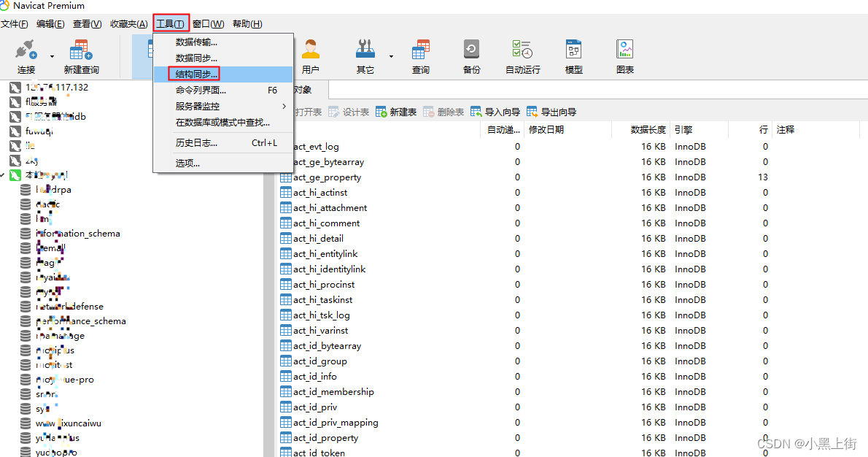
Task: Click the 工具(T) menu
Action: [171, 24]
